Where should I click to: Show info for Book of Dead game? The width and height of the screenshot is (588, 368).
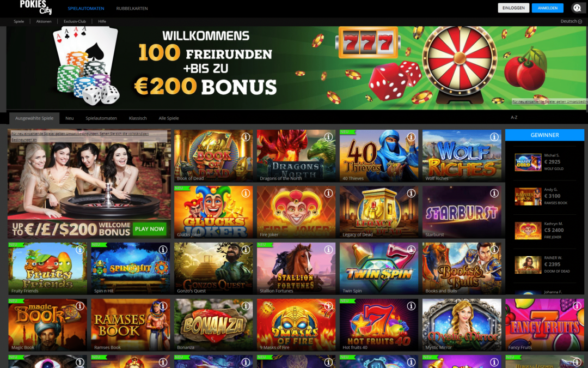tap(246, 137)
